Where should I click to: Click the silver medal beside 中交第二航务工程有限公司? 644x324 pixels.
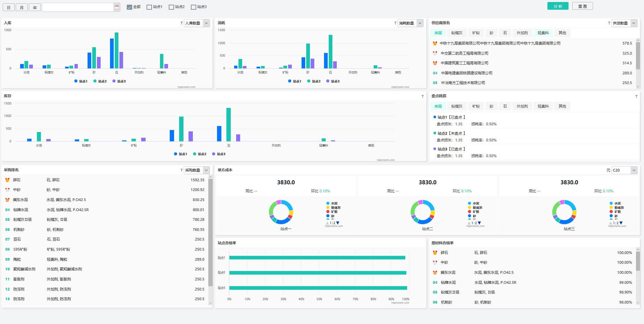pyautogui.click(x=435, y=53)
